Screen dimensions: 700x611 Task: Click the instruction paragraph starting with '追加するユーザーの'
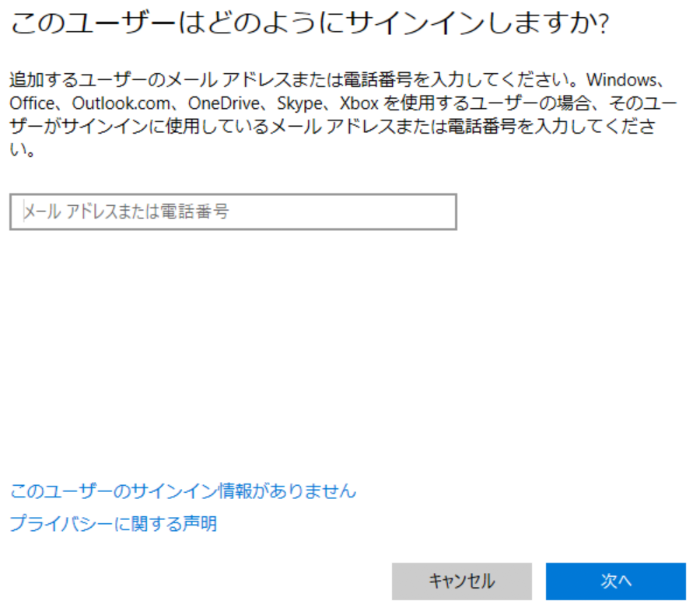(x=343, y=114)
